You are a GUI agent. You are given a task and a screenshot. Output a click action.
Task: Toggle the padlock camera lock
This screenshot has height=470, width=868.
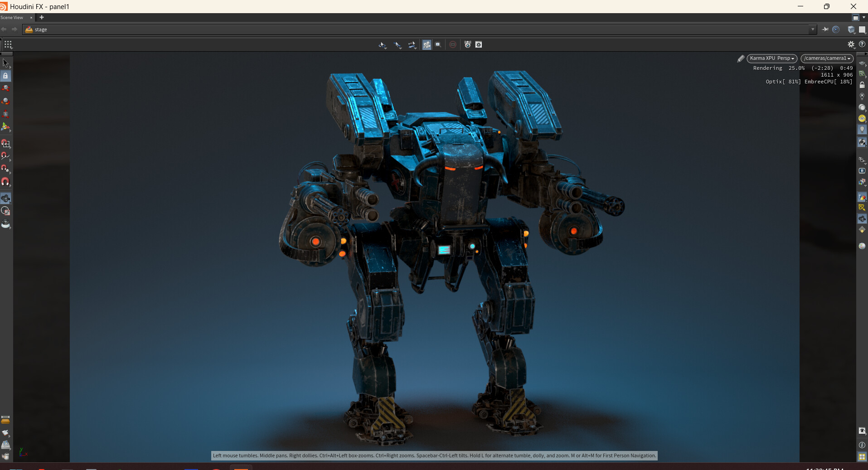point(862,85)
